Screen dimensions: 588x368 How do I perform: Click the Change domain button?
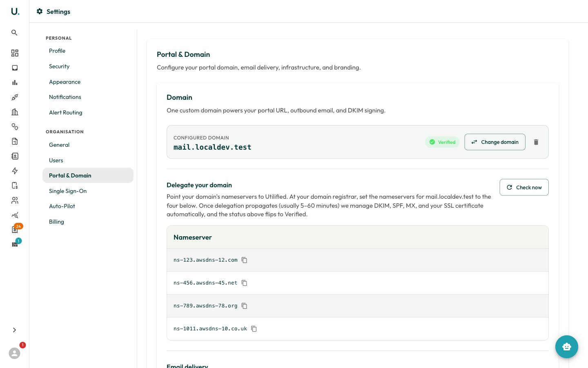tap(495, 142)
